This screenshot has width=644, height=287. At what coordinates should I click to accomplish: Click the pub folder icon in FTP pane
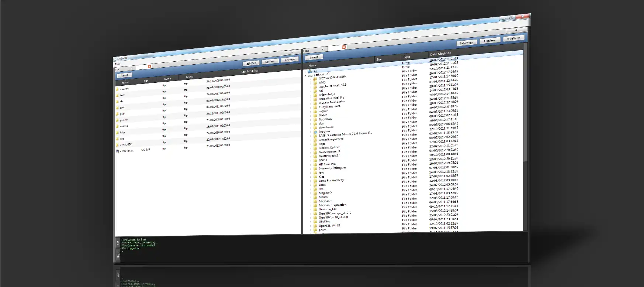pos(117,114)
